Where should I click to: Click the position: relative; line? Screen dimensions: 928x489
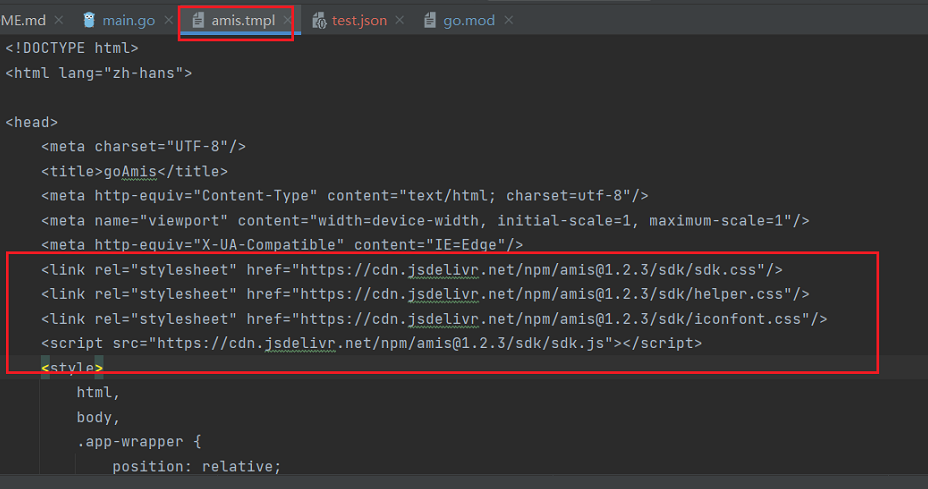pyautogui.click(x=196, y=467)
